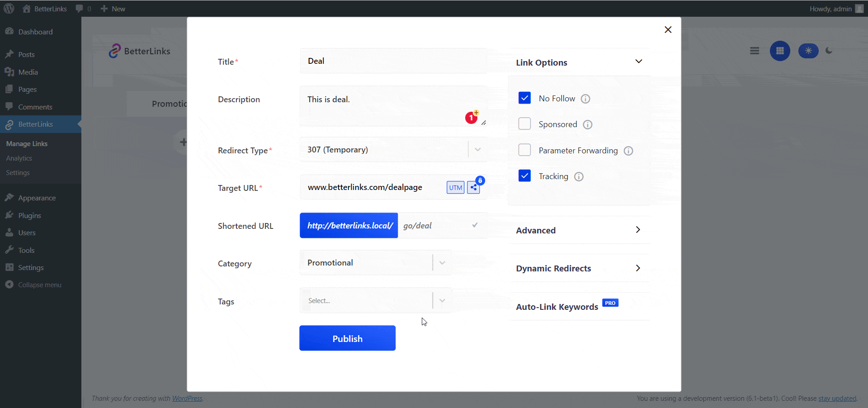
Task: Click the info icon beside Parameter Forwarding
Action: pyautogui.click(x=629, y=151)
